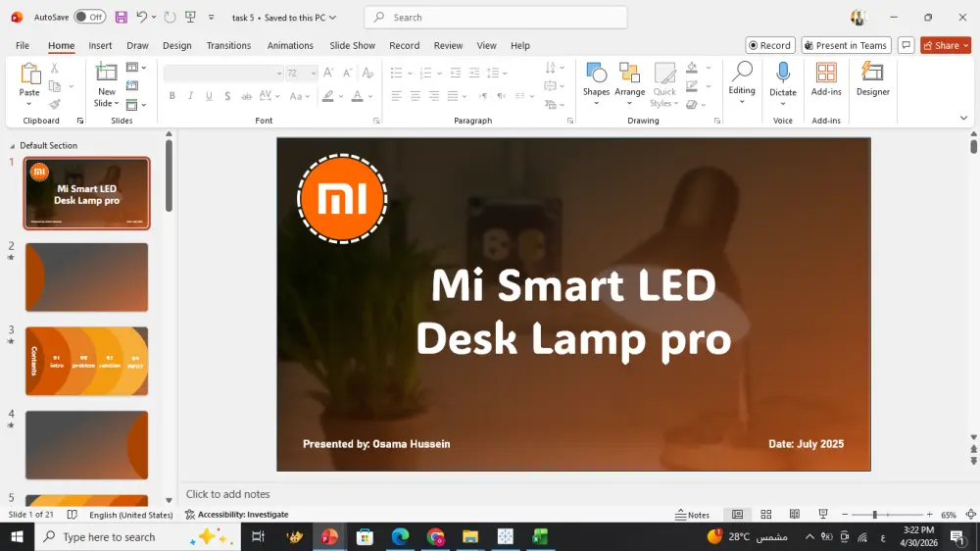
Task: Apply Strikethrough formatting
Action: coord(246,96)
